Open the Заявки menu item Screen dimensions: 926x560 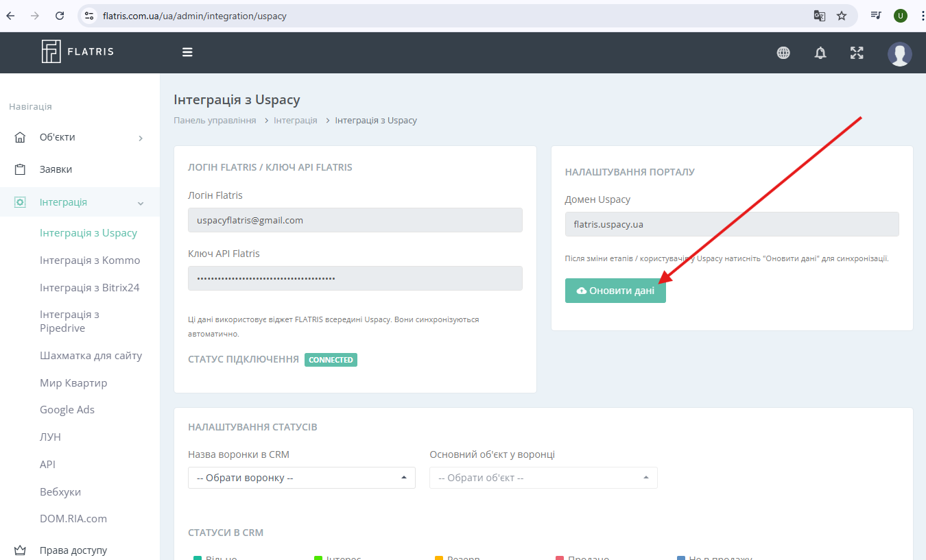tap(56, 169)
